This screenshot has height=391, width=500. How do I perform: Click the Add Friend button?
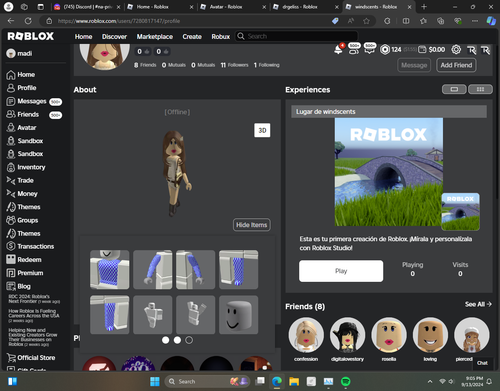456,65
